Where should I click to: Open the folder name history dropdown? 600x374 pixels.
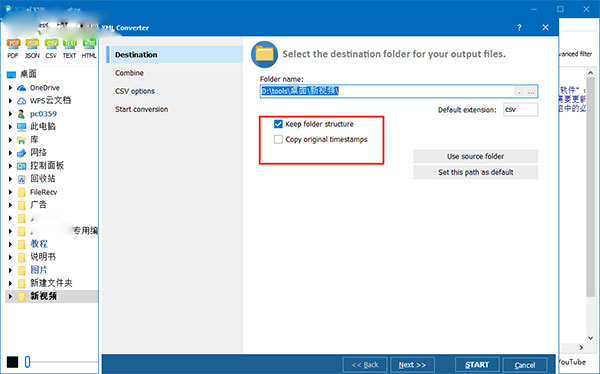coord(520,92)
